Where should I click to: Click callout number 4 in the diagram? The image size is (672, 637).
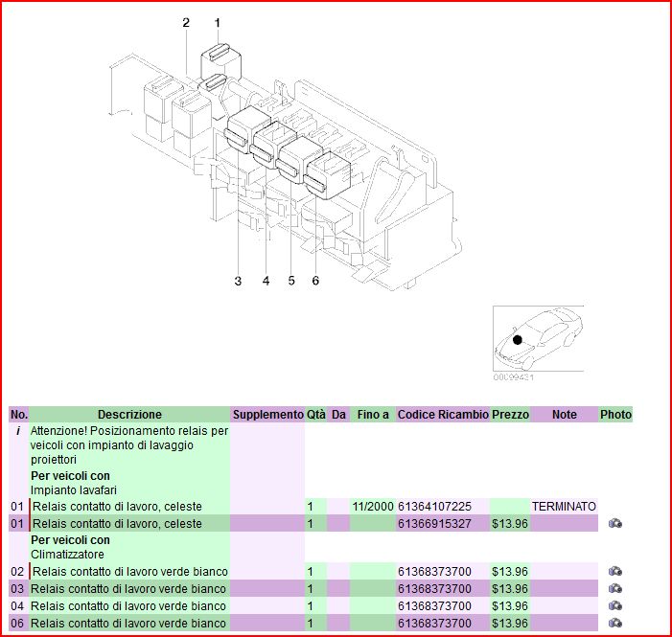(266, 281)
